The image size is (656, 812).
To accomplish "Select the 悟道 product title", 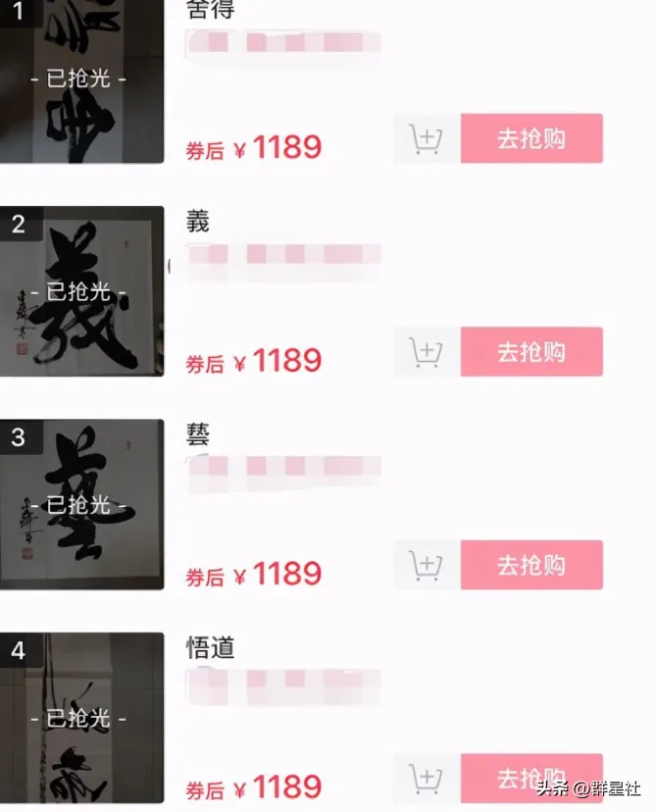I will (210, 648).
